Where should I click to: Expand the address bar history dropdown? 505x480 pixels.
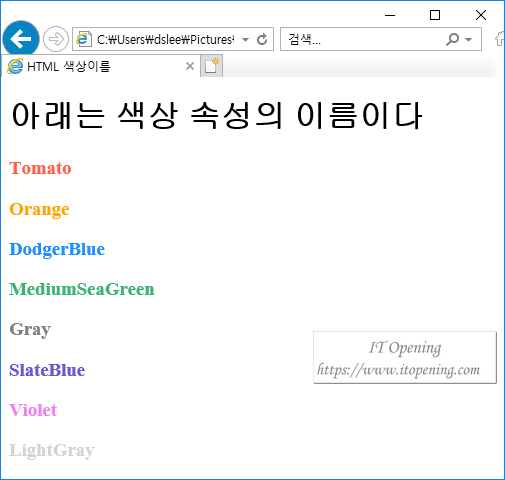pos(245,40)
